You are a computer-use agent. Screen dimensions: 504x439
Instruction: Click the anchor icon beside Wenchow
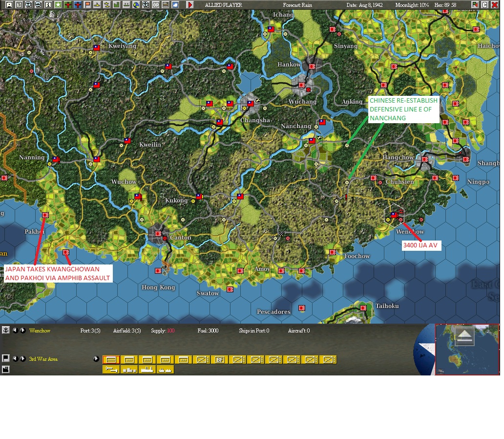(5, 330)
